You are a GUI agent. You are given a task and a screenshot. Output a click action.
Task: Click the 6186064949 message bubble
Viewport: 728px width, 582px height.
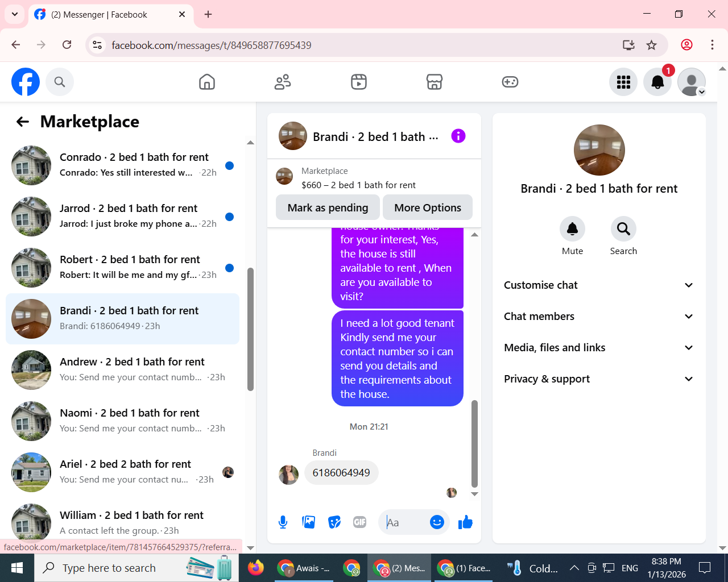click(x=341, y=472)
